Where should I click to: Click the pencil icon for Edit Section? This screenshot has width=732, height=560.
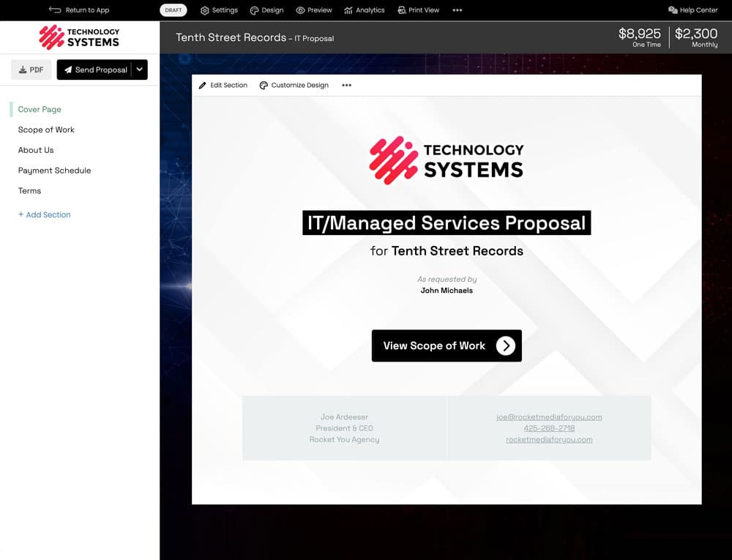point(203,86)
